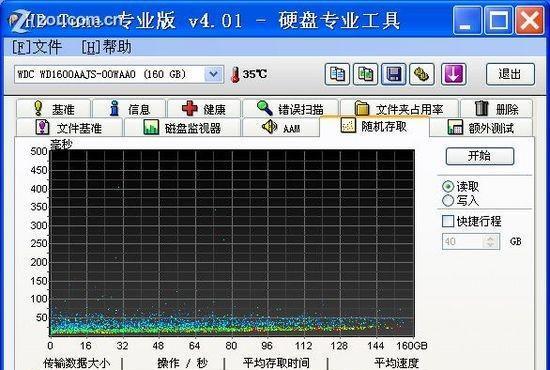Switch to the 文件基准 tab
Image resolution: width=550 pixels, height=370 pixels.
[x=69, y=127]
